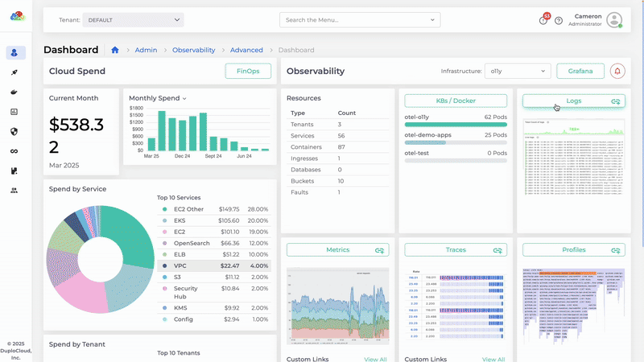Viewport: 644px width, 362px height.
Task: Open Grafana with the Grafana button
Action: (580, 71)
